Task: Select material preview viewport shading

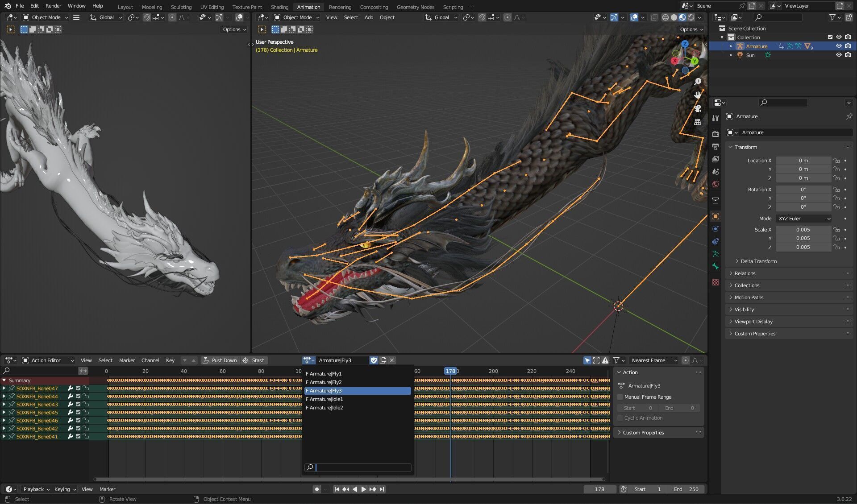Action: [682, 17]
